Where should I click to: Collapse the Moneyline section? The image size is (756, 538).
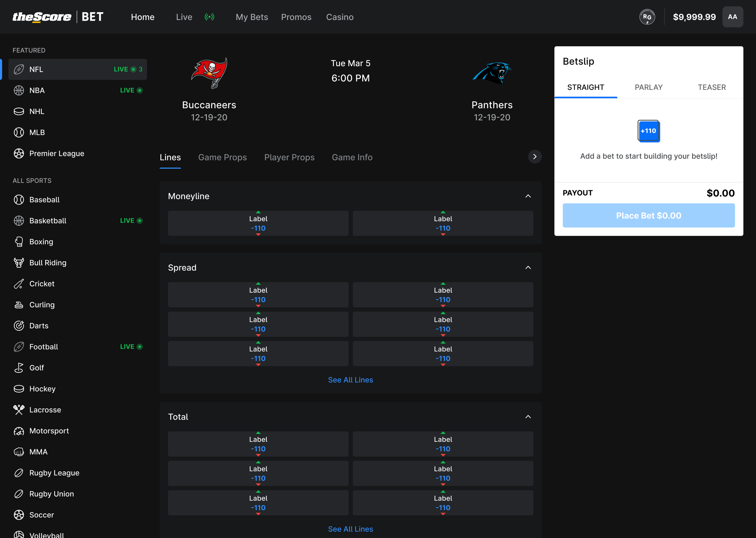pos(528,196)
